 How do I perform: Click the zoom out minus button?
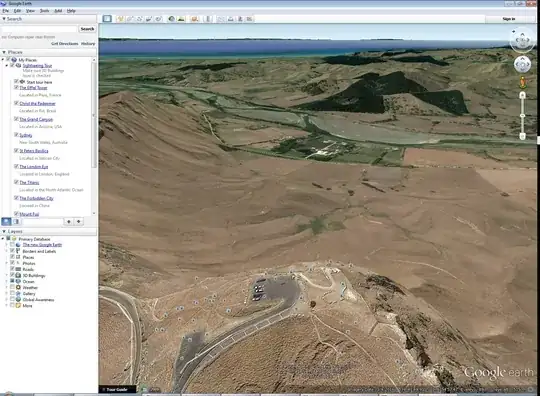[x=522, y=136]
